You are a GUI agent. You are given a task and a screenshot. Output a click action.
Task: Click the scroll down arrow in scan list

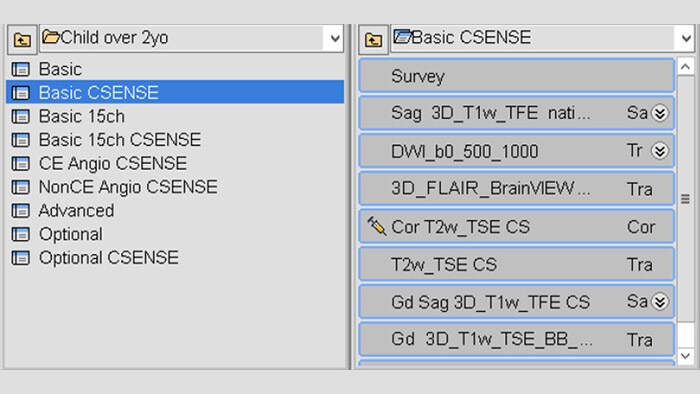(686, 356)
